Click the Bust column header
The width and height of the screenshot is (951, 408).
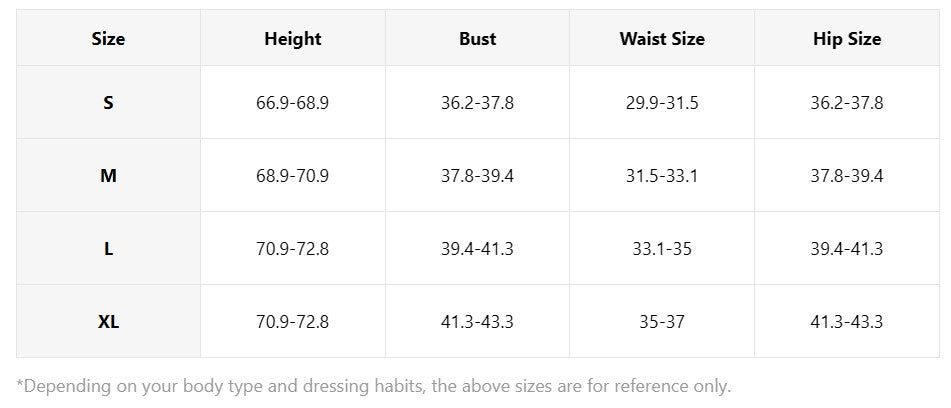477,38
